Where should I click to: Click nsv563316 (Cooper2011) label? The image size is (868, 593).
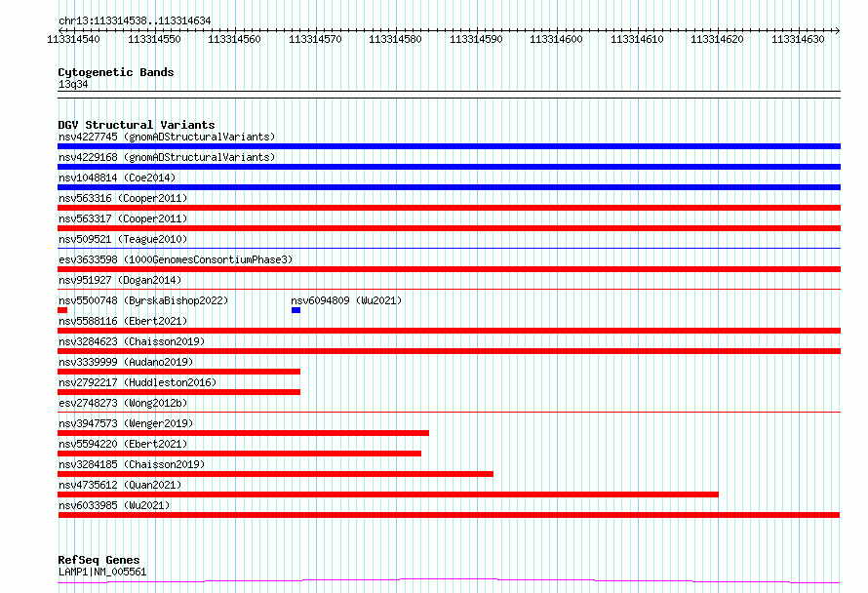pos(123,198)
